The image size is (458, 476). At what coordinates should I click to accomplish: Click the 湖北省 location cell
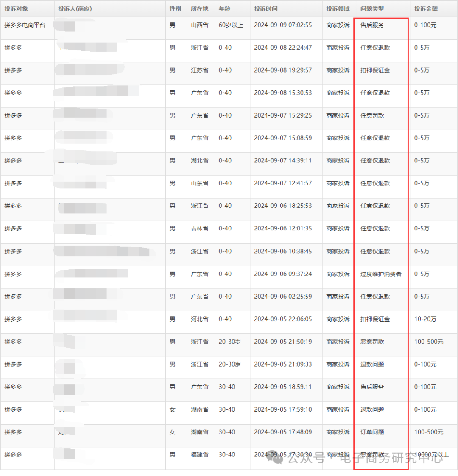tap(199, 161)
